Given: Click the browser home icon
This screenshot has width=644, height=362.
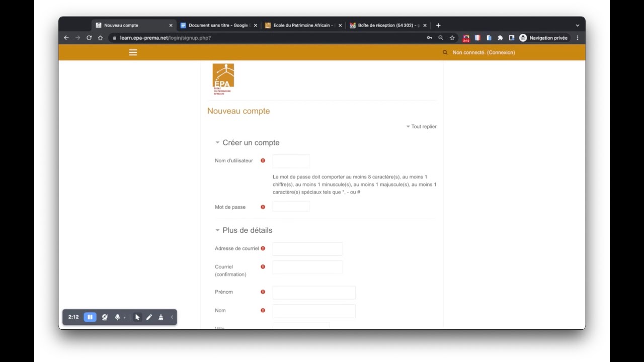Looking at the screenshot, I should click(x=101, y=38).
